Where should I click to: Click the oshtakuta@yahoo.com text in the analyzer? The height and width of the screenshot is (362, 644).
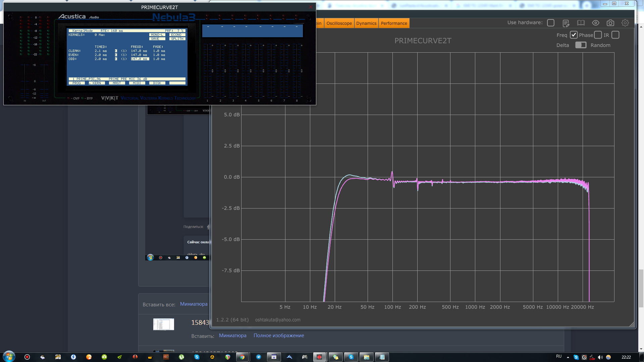click(x=278, y=320)
